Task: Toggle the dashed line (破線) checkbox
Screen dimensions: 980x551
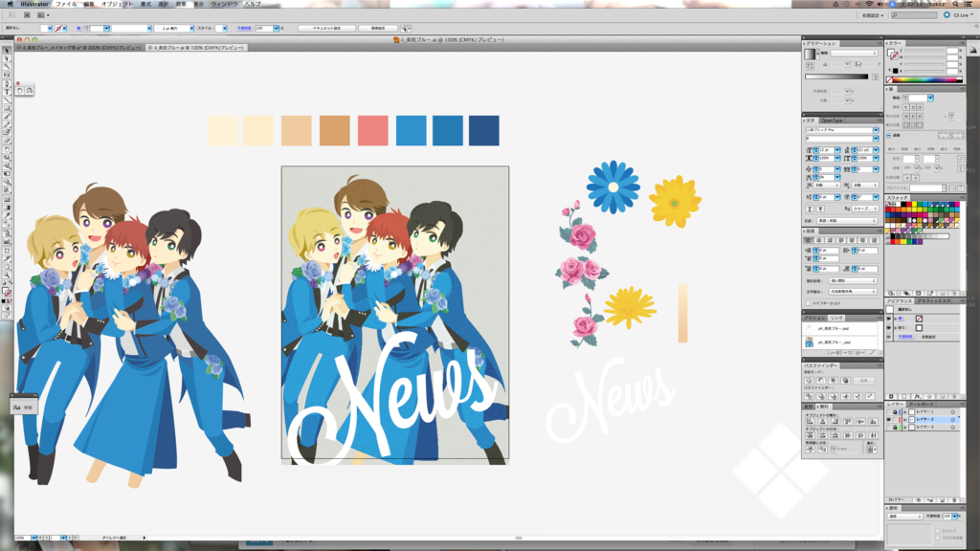Action: point(889,136)
